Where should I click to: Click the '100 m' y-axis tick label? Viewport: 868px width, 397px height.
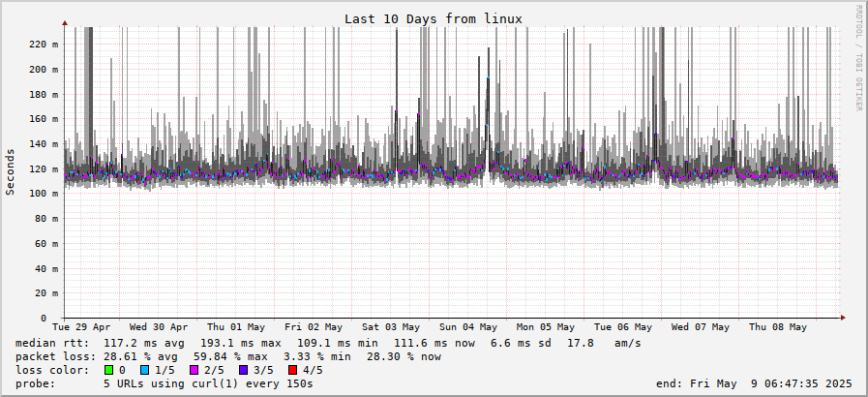pyautogui.click(x=44, y=194)
